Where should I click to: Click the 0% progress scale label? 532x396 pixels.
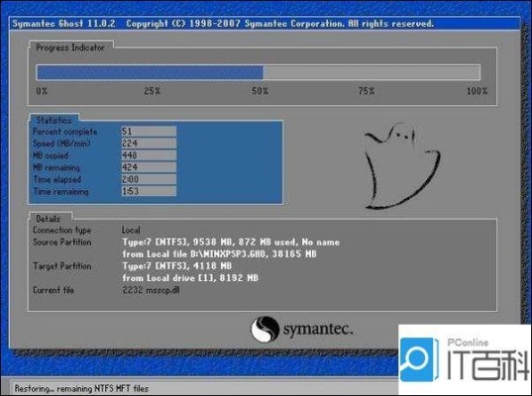tap(42, 91)
